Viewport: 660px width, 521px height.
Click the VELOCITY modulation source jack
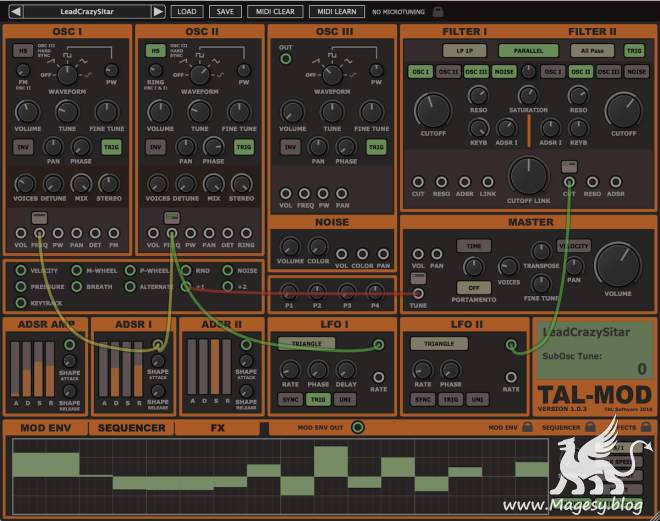click(21, 270)
